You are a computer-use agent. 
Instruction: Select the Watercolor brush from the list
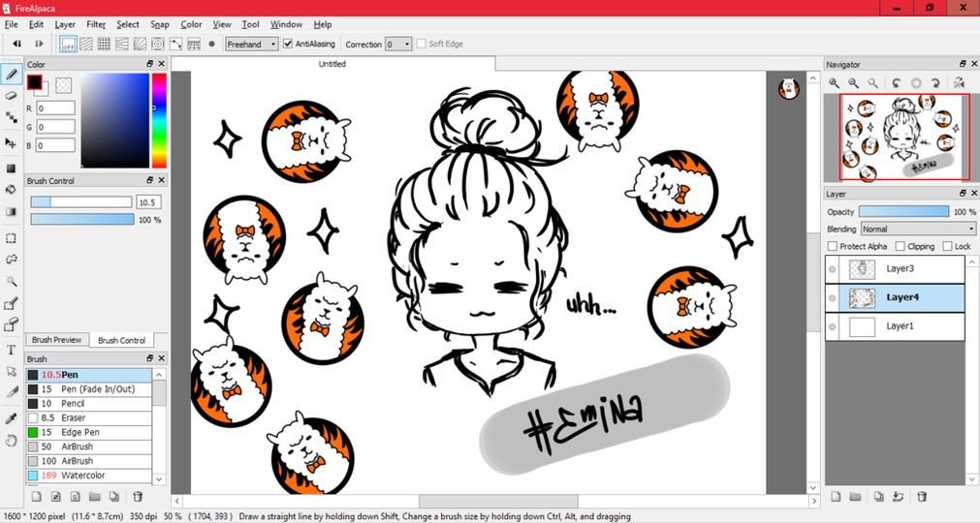pos(89,476)
